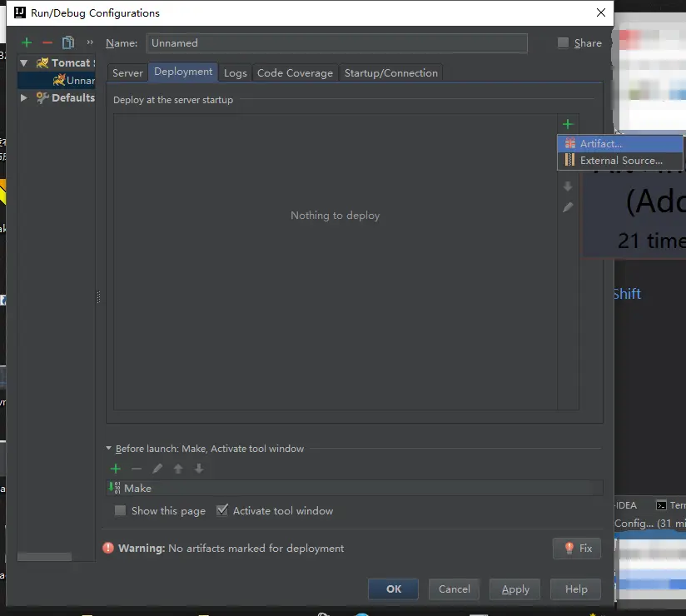Click the Cancel button

click(x=454, y=589)
